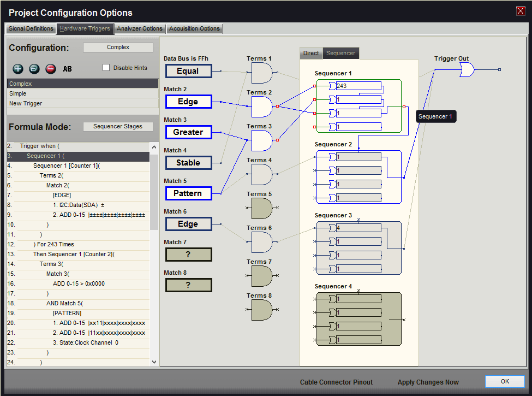Click the Terms 1 AND gate symbol
532x396 pixels.
tap(261, 73)
